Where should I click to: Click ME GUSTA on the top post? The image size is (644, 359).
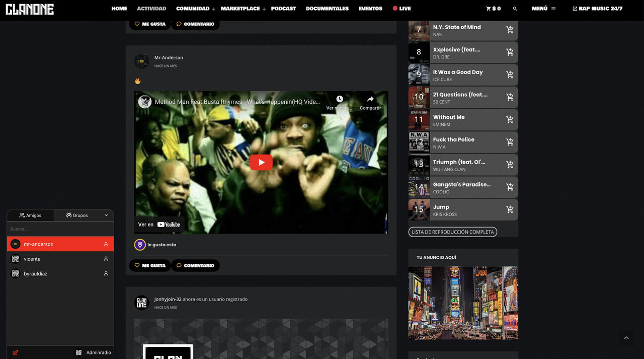pyautogui.click(x=150, y=24)
